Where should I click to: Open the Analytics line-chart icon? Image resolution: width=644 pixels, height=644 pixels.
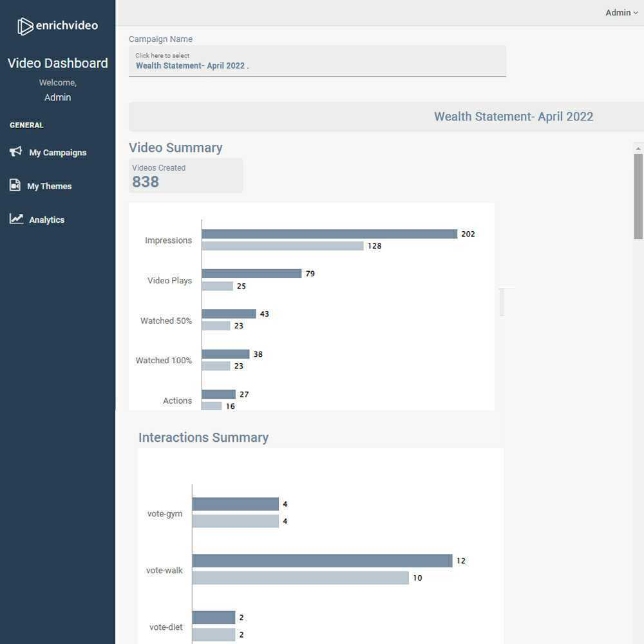tap(15, 219)
